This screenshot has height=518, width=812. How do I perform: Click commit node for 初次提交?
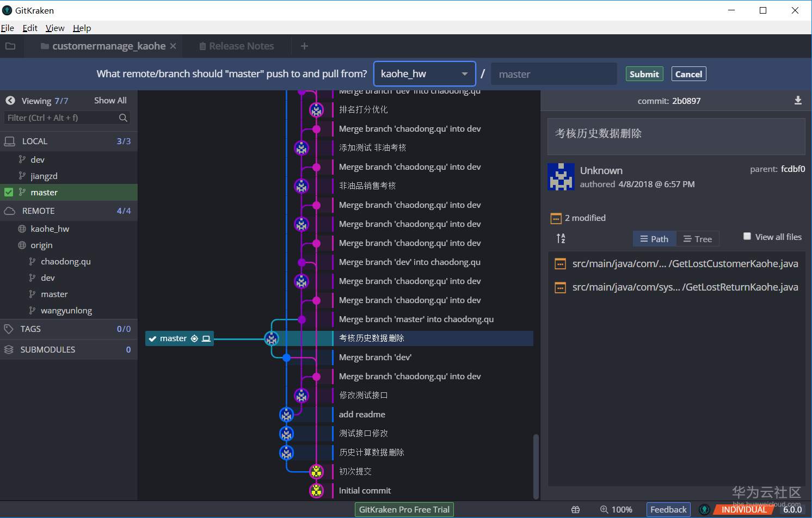pyautogui.click(x=316, y=472)
